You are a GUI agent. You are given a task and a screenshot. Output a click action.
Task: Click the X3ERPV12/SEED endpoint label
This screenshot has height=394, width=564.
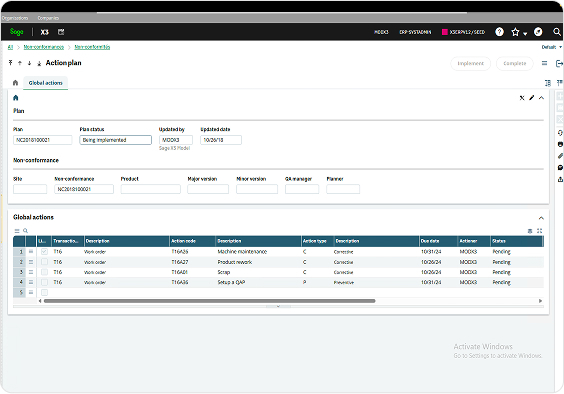[x=463, y=32]
